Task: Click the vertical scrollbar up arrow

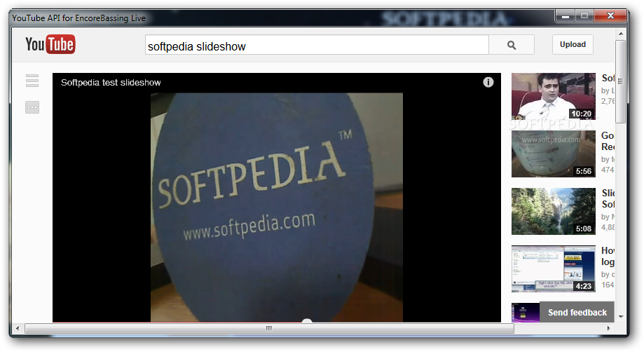Action: coord(621,33)
